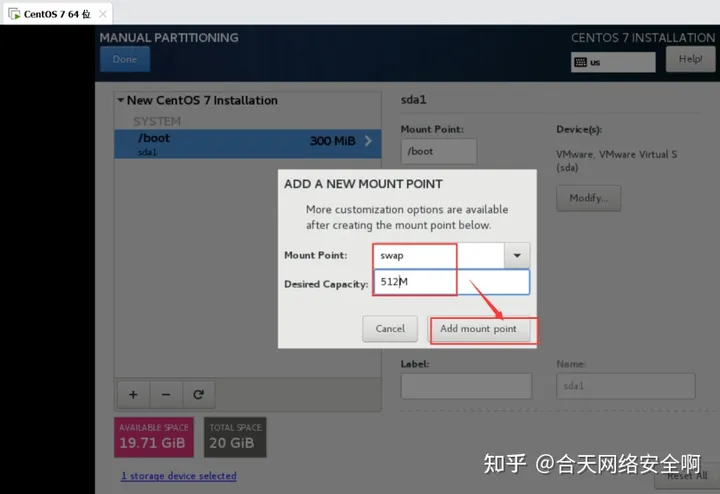Click the ADD A NEW MOUNT POINT title
The height and width of the screenshot is (494, 720).
coord(363,184)
